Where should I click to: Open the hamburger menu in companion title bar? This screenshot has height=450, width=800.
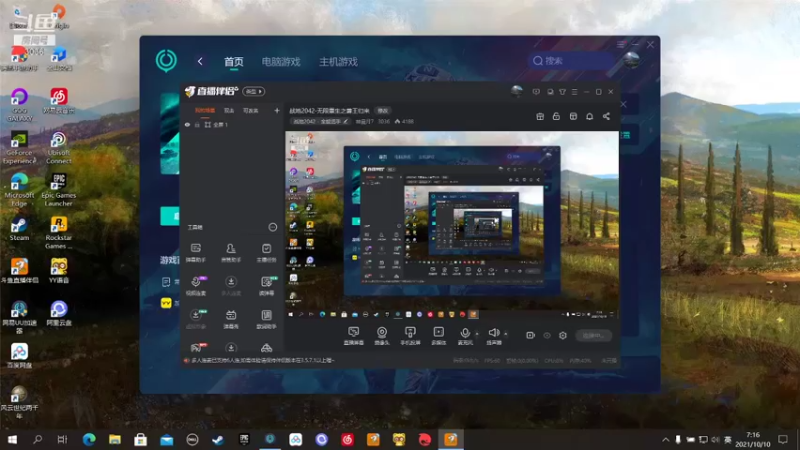574,92
